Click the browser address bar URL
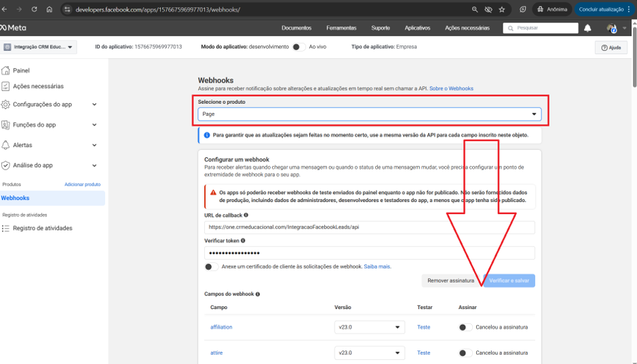 click(x=157, y=9)
